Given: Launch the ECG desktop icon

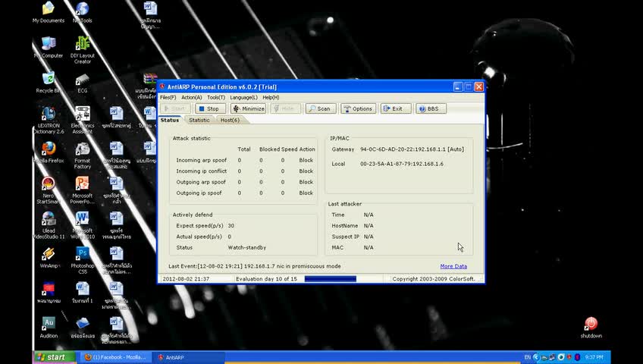Looking at the screenshot, I should [x=83, y=83].
